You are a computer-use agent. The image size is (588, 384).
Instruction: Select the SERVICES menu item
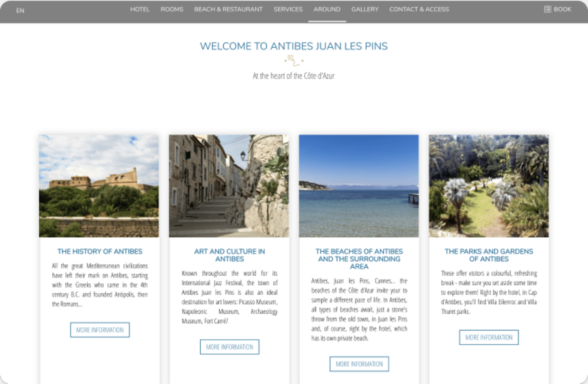288,9
